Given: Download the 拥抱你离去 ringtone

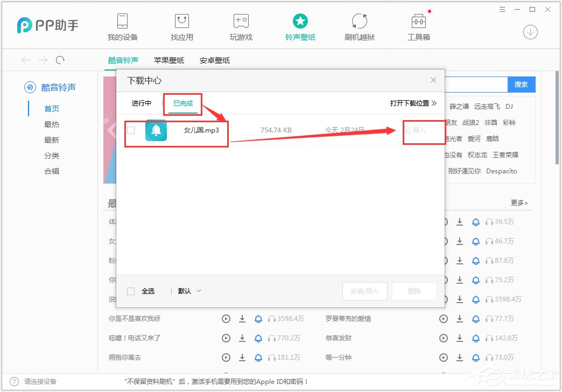Looking at the screenshot, I should tap(242, 357).
